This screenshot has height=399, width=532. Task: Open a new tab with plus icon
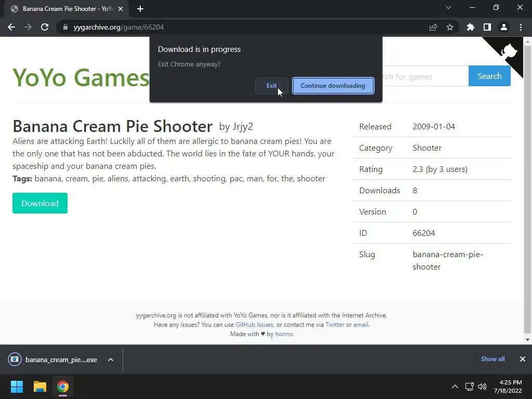140,9
